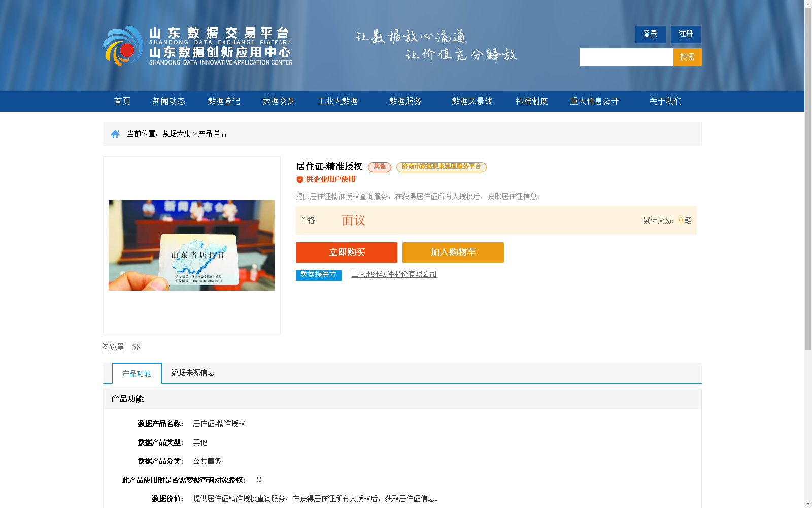
Task: Focus the header search input field
Action: 626,57
